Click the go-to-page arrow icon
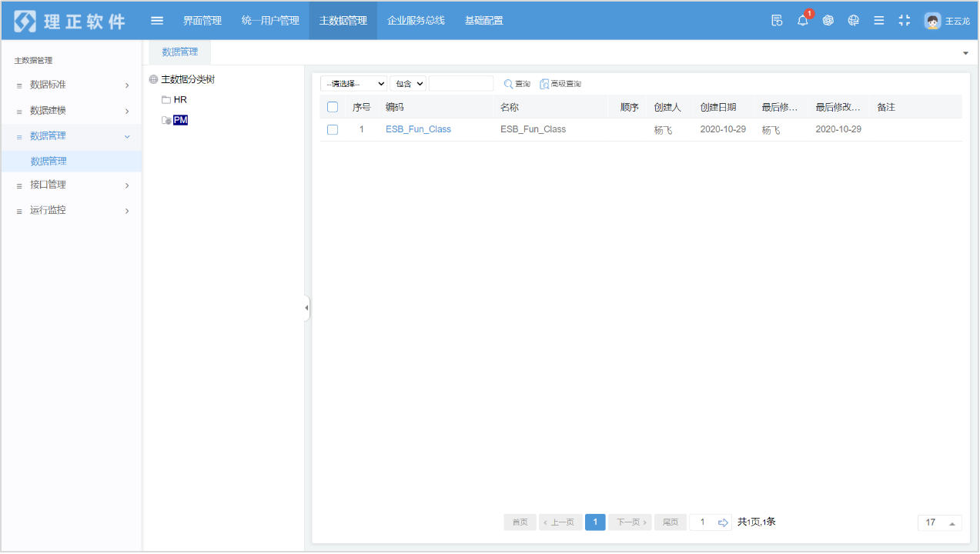Image resolution: width=980 pixels, height=554 pixels. [723, 522]
